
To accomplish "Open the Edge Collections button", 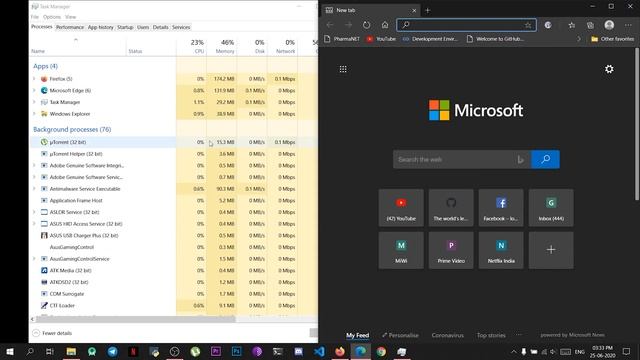I will point(590,25).
